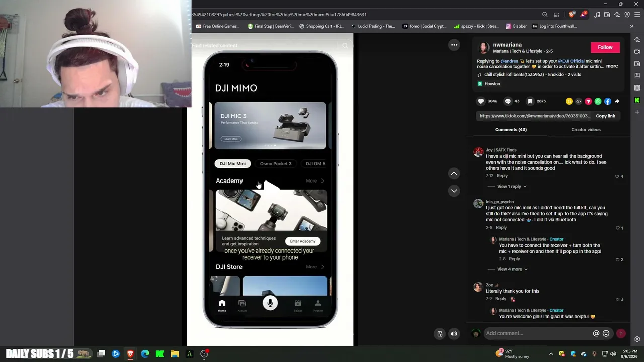This screenshot has width=644, height=362.
Task: Open the @andrea mention link
Action: 509,61
